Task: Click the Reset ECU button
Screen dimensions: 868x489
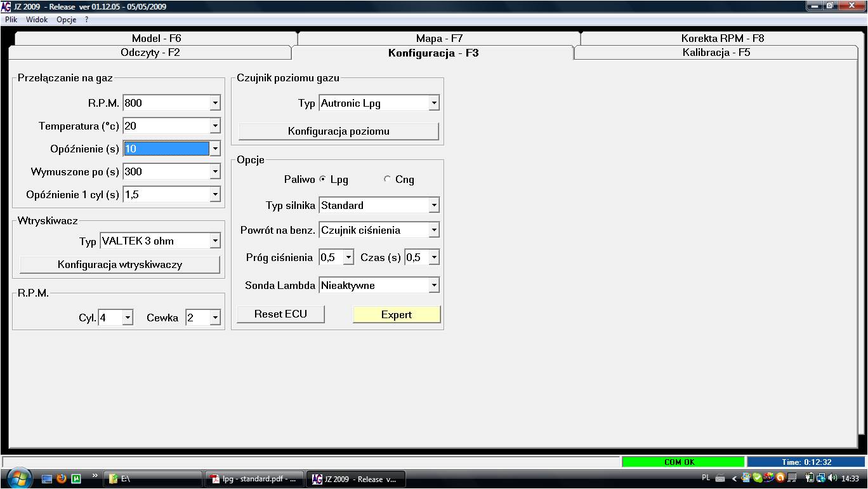Action: point(280,314)
